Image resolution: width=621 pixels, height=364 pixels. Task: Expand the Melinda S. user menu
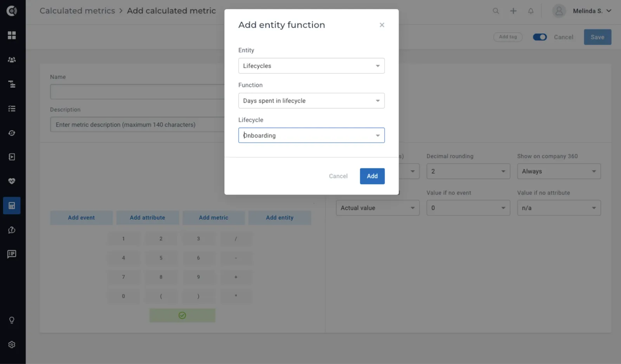click(592, 11)
